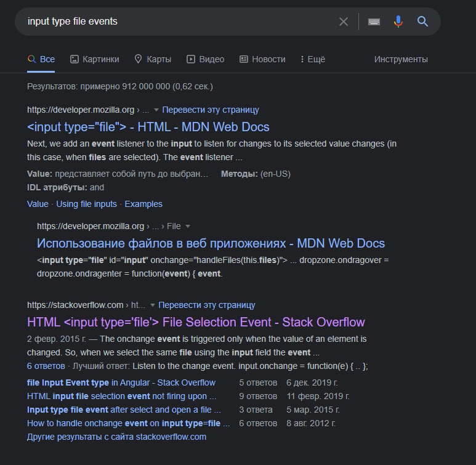This screenshot has height=465, width=476.
Task: Open Использование файлов в веб приложениях result
Action: point(211,243)
